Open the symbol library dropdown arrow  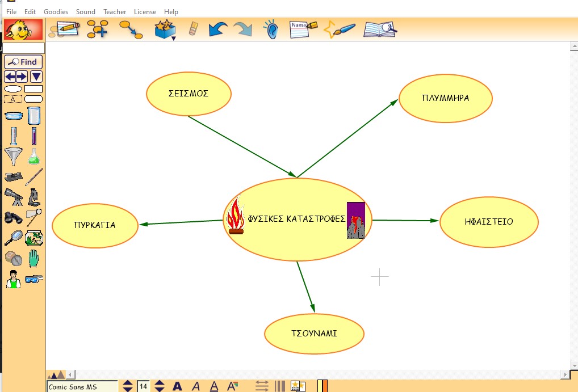(x=36, y=77)
